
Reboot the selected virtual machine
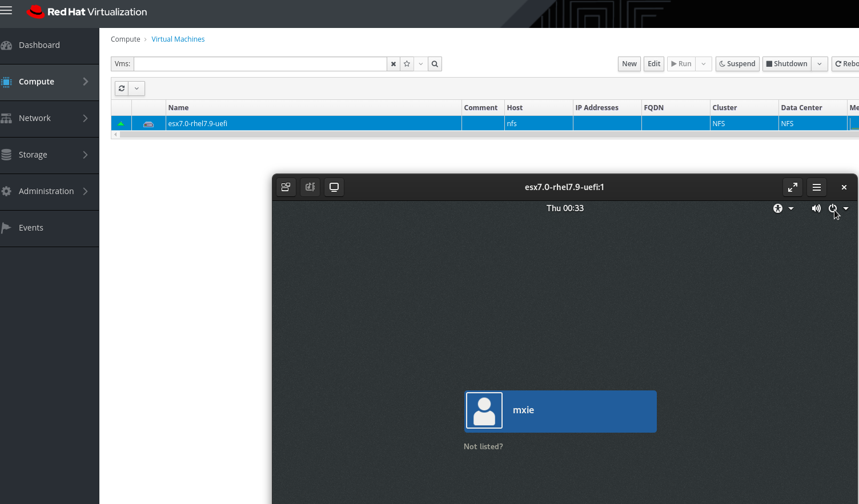click(x=846, y=64)
